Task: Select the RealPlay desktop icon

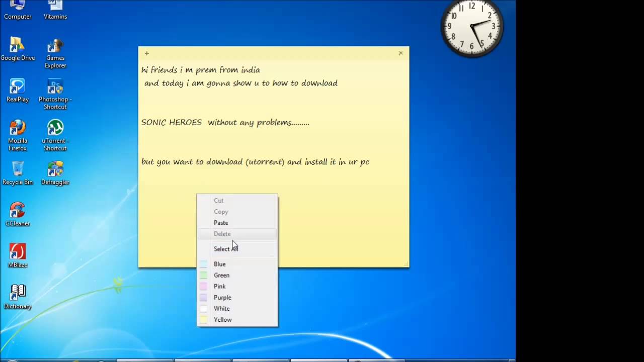Action: (18, 90)
